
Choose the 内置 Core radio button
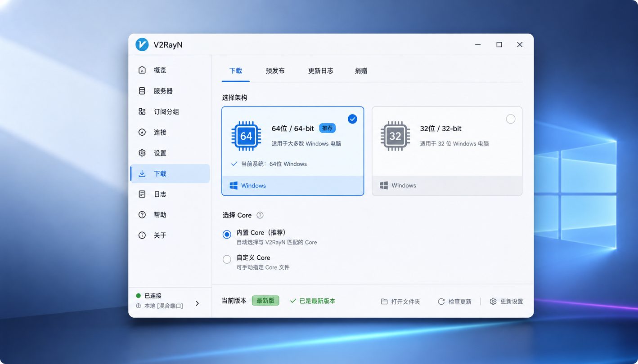[227, 234]
